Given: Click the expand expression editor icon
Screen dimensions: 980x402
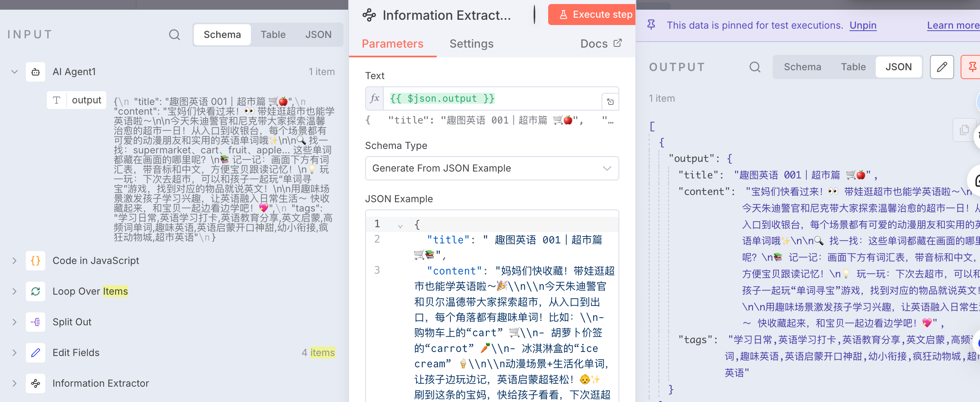Looking at the screenshot, I should (x=610, y=102).
